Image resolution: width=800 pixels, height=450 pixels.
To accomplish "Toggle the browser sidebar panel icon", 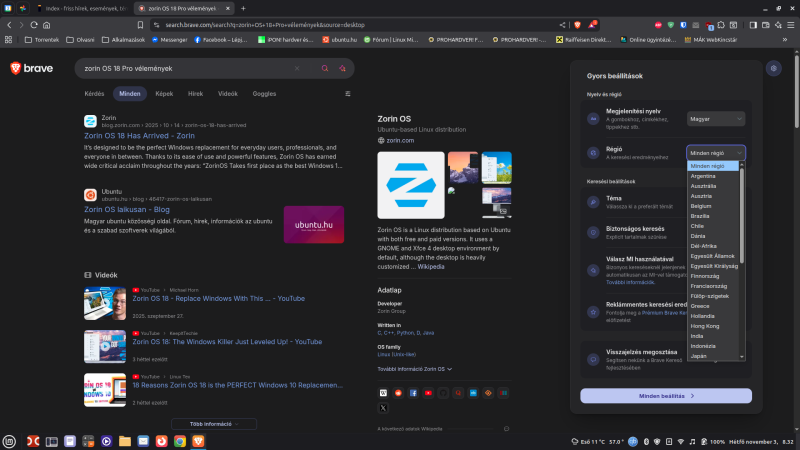I will 753,25.
